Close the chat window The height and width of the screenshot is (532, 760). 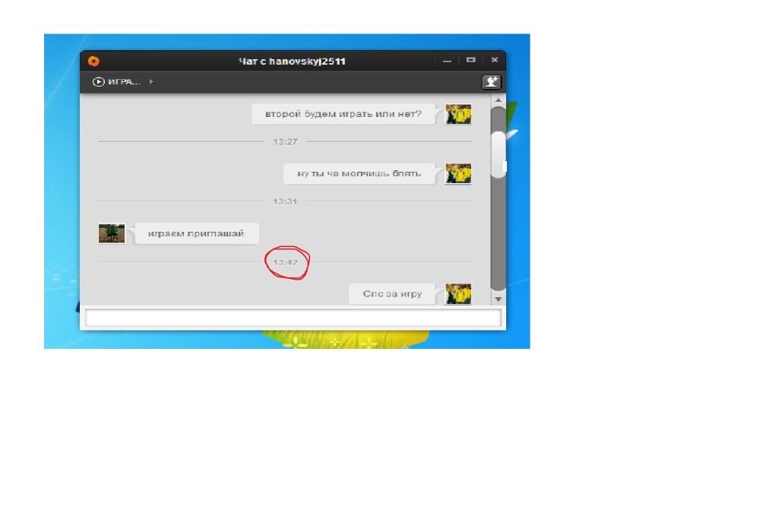point(495,59)
